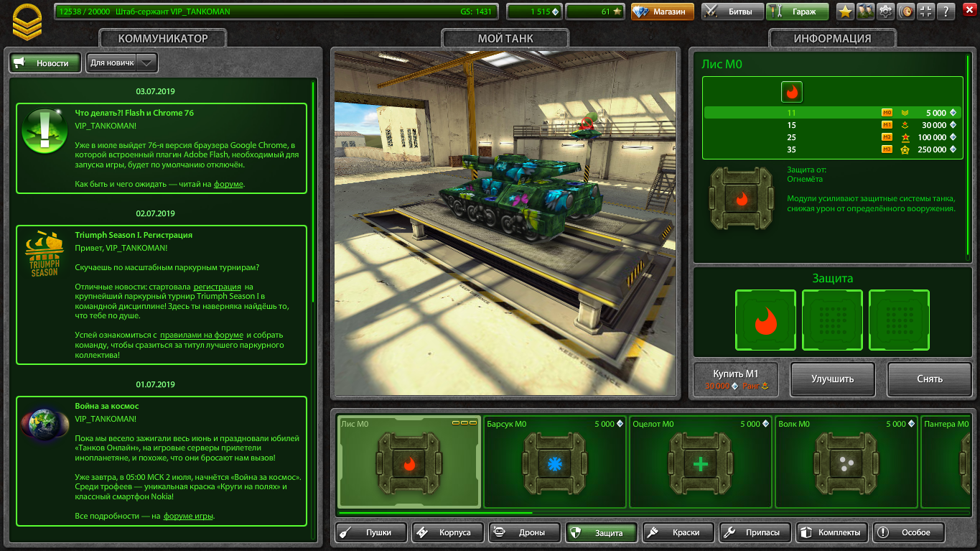The image size is (980, 551).
Task: Select third empty protection slot
Action: tap(899, 320)
